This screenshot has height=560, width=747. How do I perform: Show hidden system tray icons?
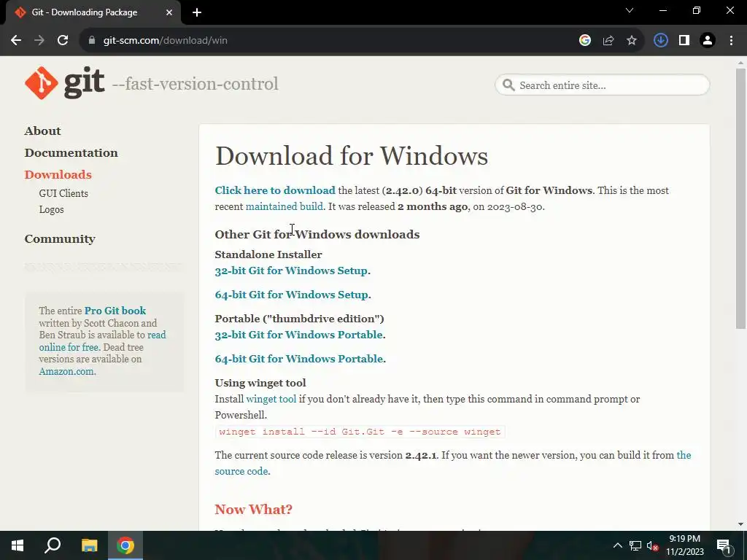coord(617,545)
